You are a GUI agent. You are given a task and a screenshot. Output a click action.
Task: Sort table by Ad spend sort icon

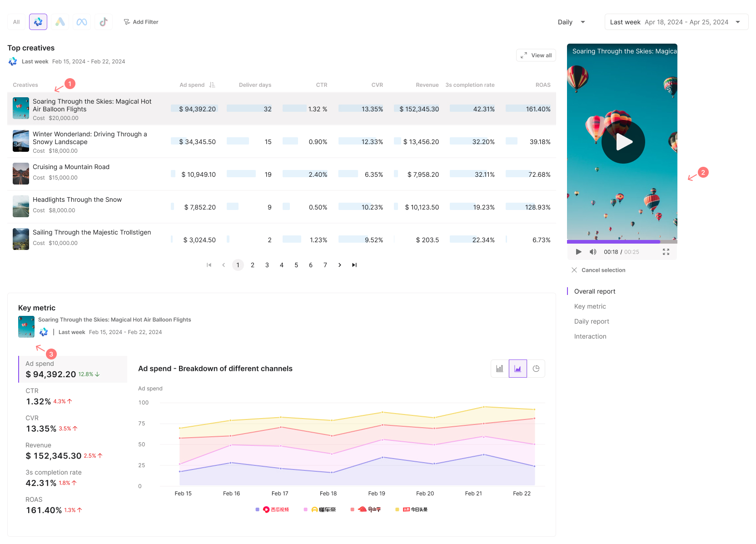(212, 85)
